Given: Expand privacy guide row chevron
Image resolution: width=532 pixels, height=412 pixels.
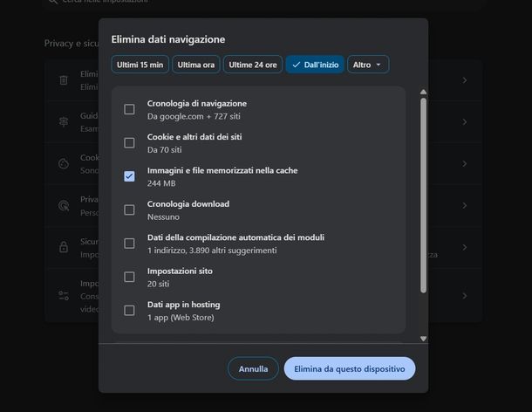Looking at the screenshot, I should 465,121.
